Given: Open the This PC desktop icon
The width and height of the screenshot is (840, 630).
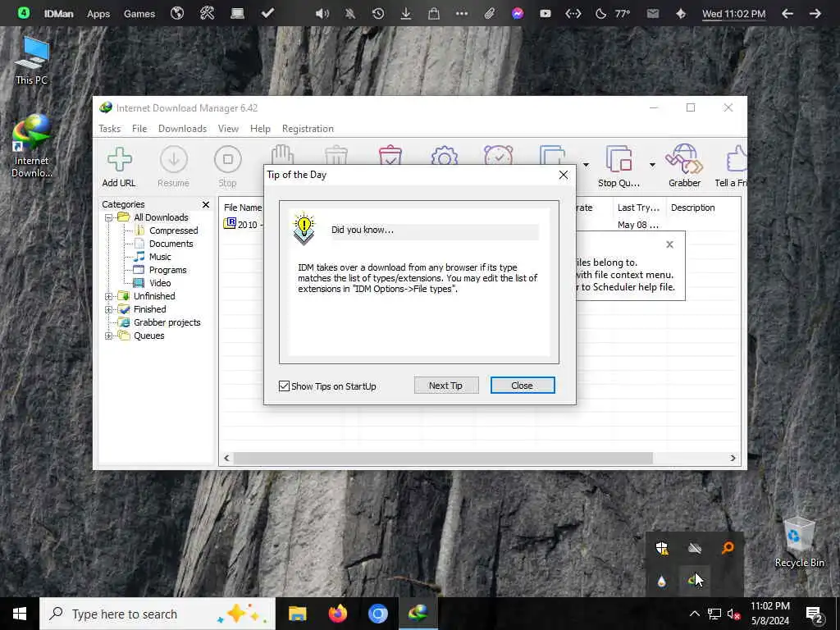Looking at the screenshot, I should 32,60.
